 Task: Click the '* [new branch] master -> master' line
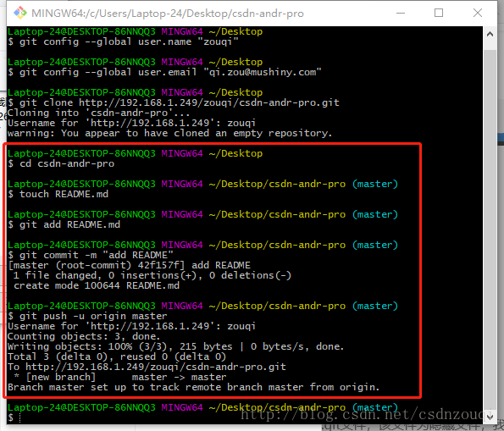point(120,377)
